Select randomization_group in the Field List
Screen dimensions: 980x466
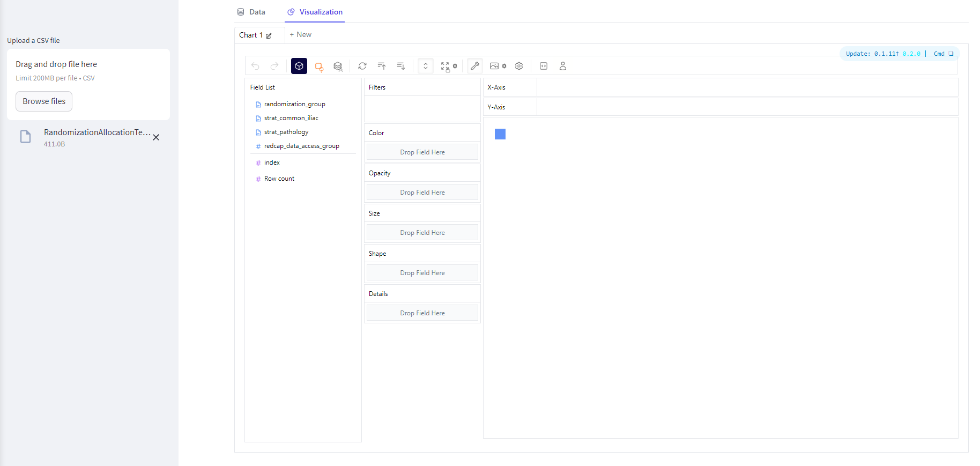pos(294,104)
